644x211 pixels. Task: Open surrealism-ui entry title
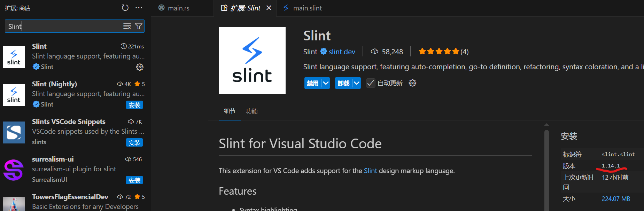pyautogui.click(x=53, y=159)
